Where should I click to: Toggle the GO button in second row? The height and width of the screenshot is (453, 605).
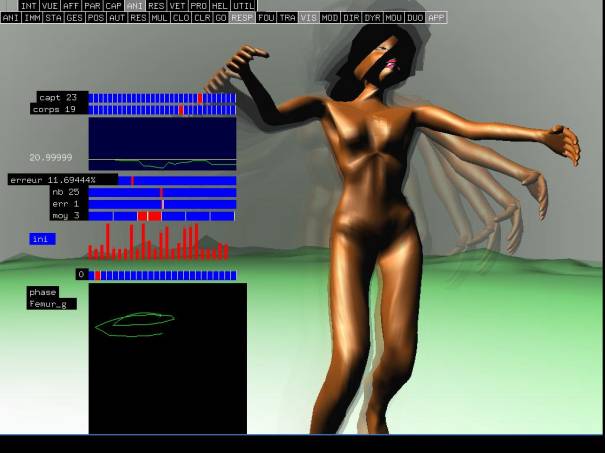(220, 18)
